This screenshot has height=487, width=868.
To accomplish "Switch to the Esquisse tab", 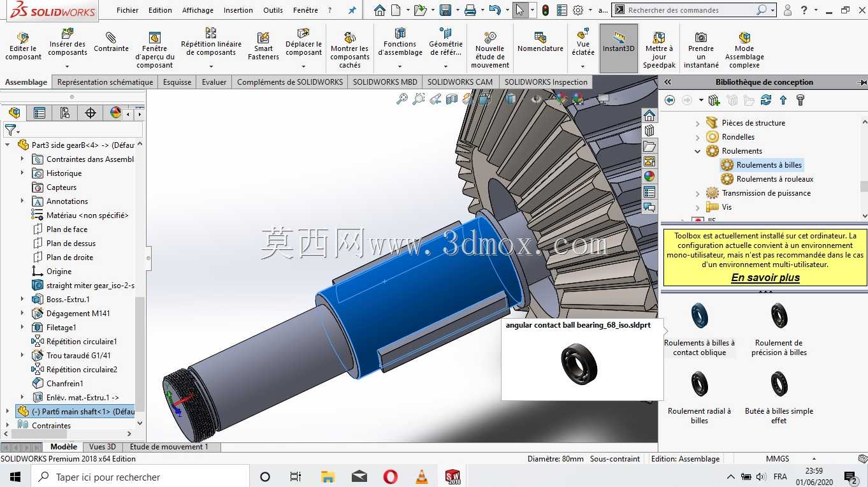I will click(x=177, y=82).
